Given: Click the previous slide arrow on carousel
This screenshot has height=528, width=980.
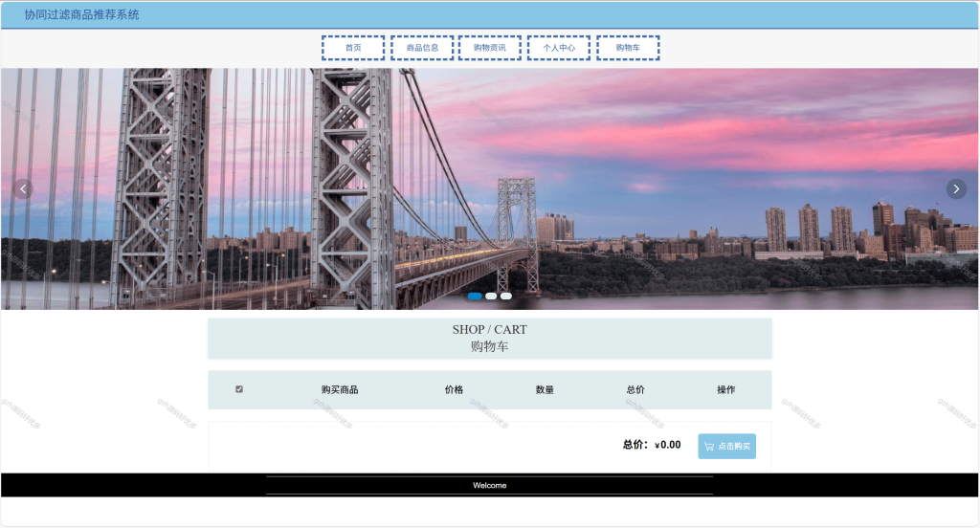Looking at the screenshot, I should tap(23, 188).
